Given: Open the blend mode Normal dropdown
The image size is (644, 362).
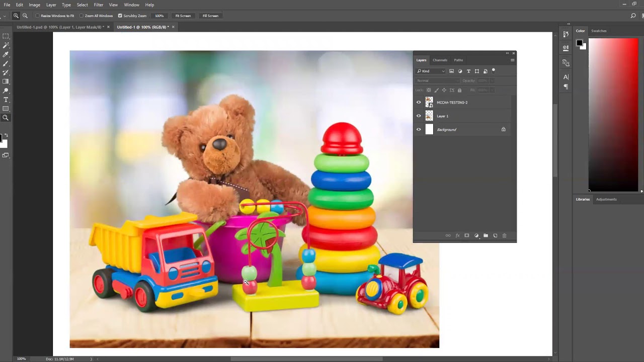Looking at the screenshot, I should pyautogui.click(x=438, y=80).
